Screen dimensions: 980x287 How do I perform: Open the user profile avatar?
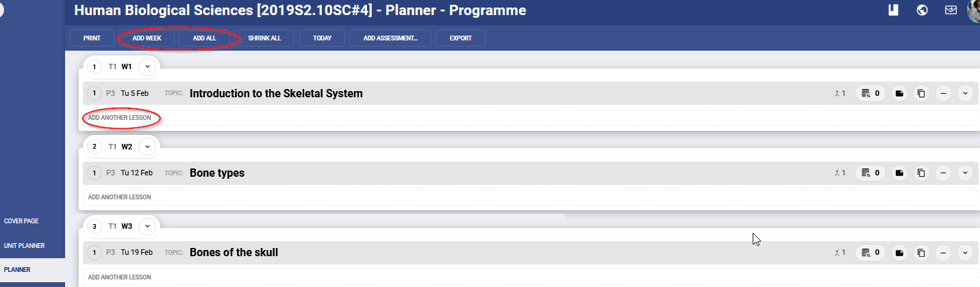pyautogui.click(x=975, y=10)
